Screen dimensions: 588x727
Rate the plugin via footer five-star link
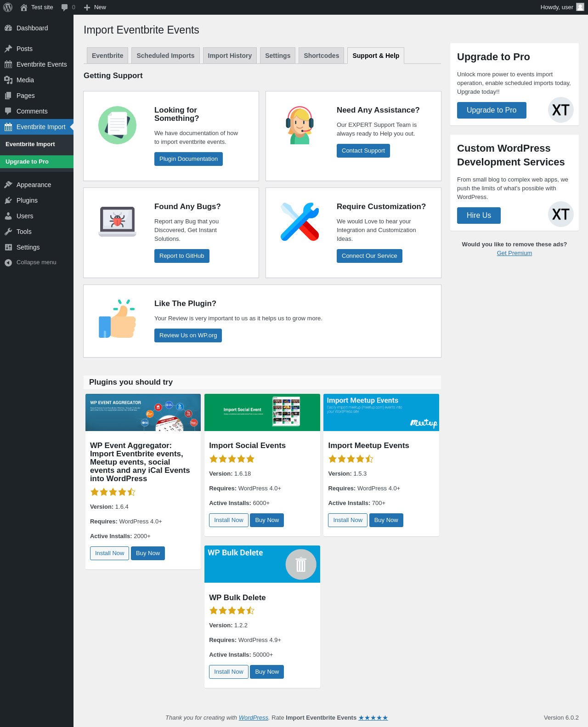coord(373,718)
